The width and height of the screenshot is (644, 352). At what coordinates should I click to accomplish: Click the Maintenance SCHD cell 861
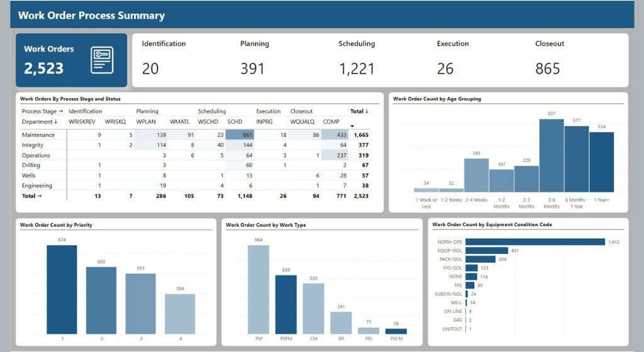pos(240,135)
